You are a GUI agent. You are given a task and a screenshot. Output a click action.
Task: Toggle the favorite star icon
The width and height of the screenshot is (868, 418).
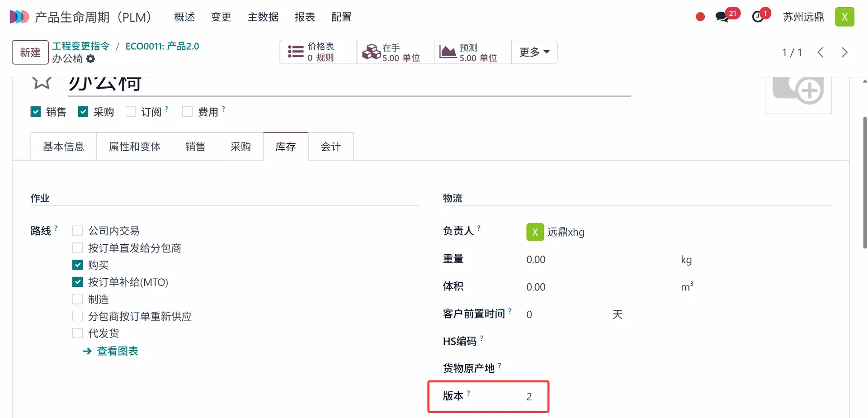pyautogui.click(x=42, y=82)
